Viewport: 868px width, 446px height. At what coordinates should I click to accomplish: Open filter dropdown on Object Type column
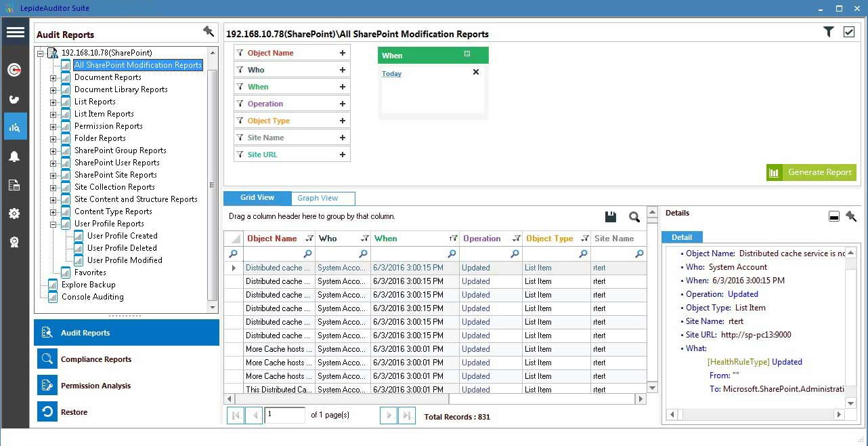(x=584, y=239)
